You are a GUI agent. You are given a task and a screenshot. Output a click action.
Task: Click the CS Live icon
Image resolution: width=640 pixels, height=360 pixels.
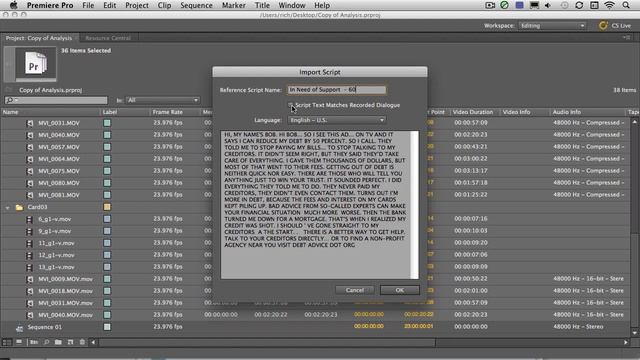click(x=603, y=26)
